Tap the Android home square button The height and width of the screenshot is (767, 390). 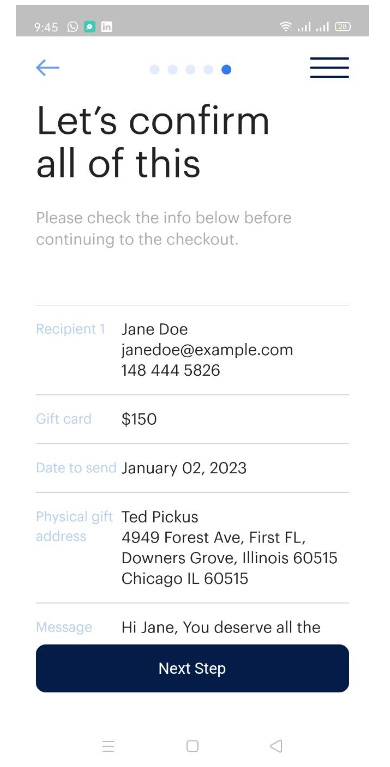(x=193, y=746)
